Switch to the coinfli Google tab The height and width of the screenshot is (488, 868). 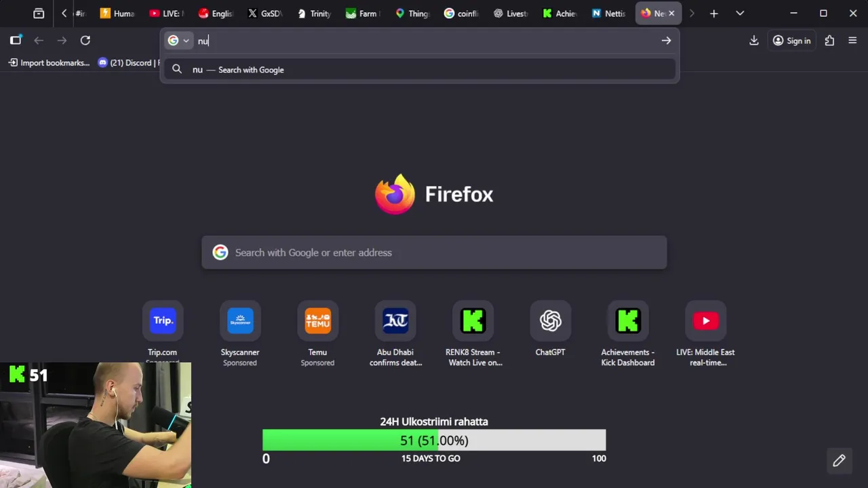[x=461, y=13]
